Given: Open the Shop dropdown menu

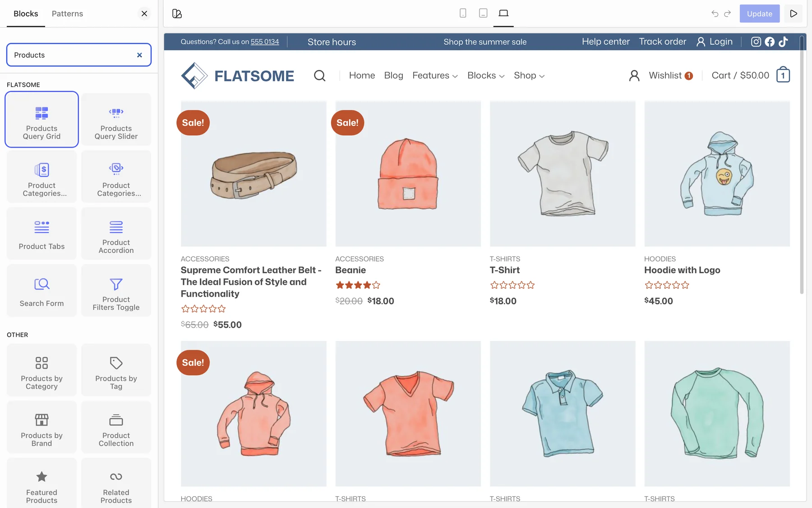Looking at the screenshot, I should (529, 75).
